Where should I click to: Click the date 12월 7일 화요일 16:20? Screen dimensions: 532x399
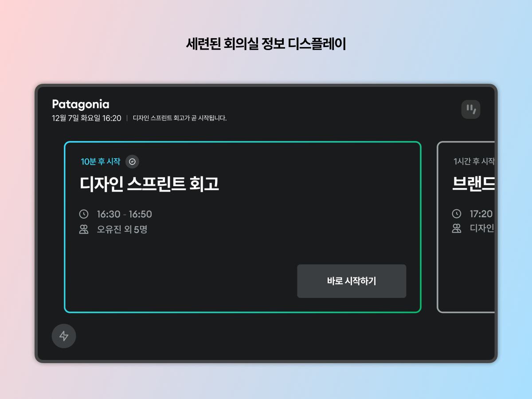coord(86,118)
